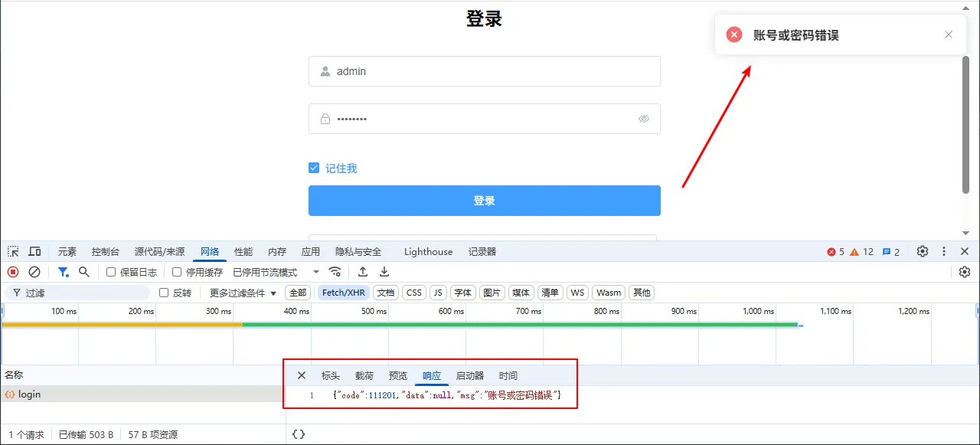This screenshot has height=445, width=980.
Task: Switch to 元素 panel tab
Action: 67,251
